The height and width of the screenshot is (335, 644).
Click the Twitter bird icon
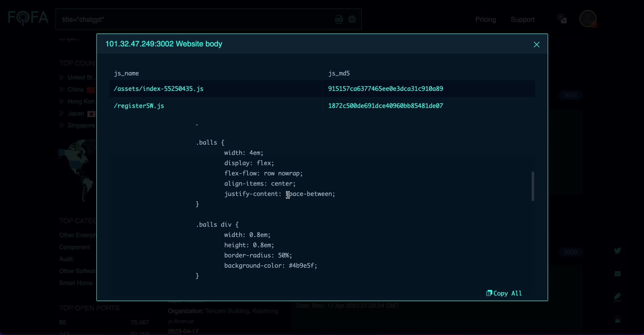(x=617, y=250)
